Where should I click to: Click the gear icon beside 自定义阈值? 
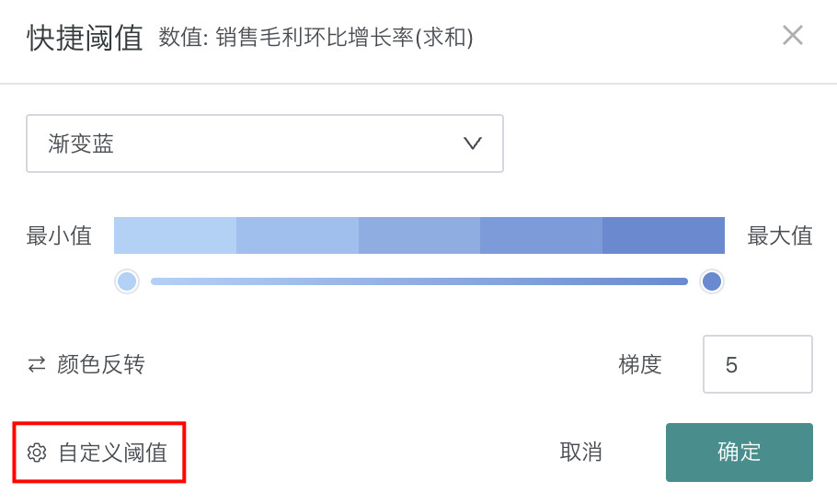click(x=37, y=452)
